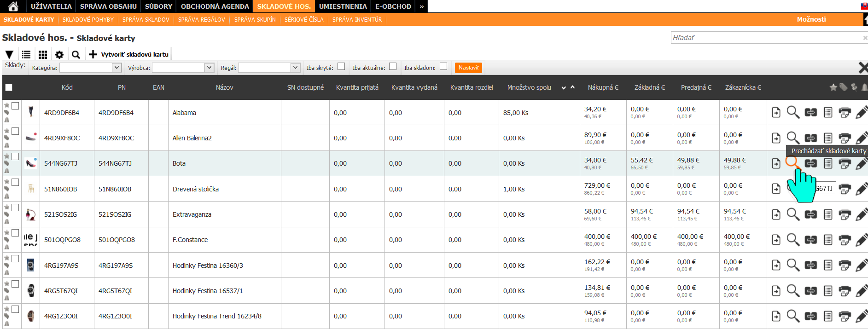Print Allen Balerina2 card with printer icon

pyautogui.click(x=845, y=138)
